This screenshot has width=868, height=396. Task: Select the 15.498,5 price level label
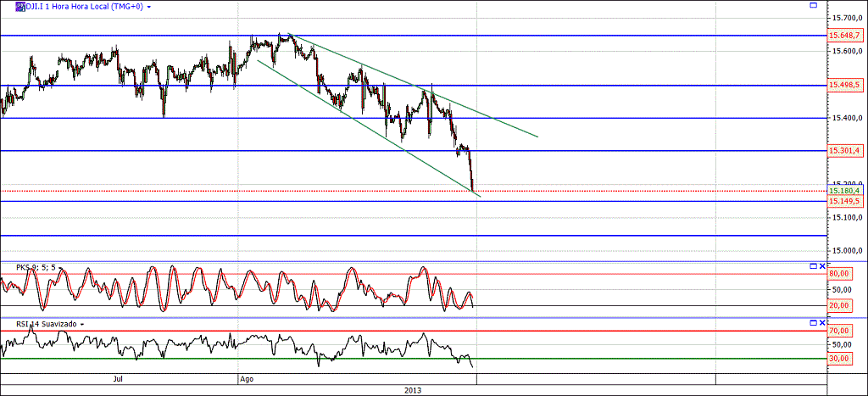coord(845,86)
